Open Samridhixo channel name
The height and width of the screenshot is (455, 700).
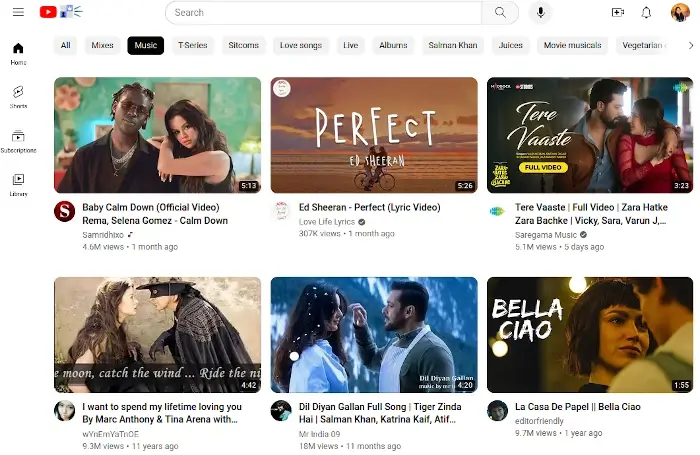pos(103,234)
